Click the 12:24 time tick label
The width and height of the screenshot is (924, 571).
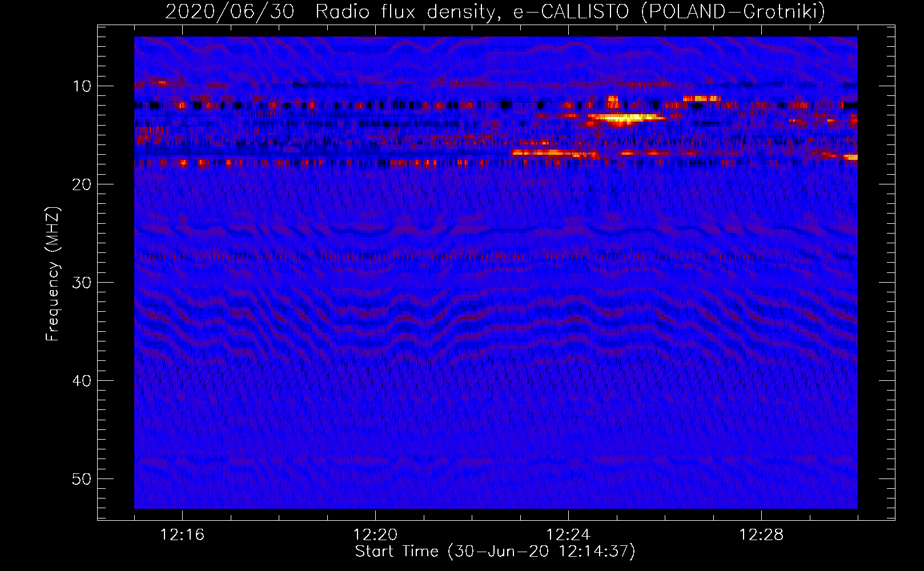tap(568, 535)
